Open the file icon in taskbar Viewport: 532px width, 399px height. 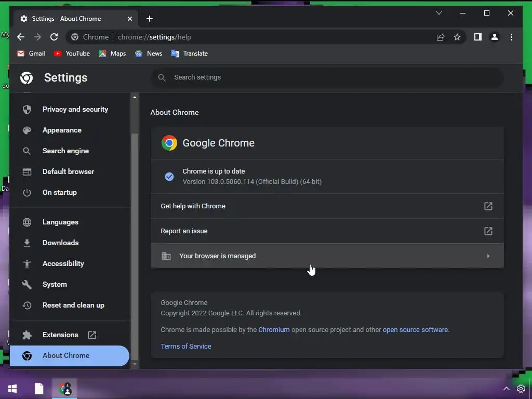tap(39, 389)
